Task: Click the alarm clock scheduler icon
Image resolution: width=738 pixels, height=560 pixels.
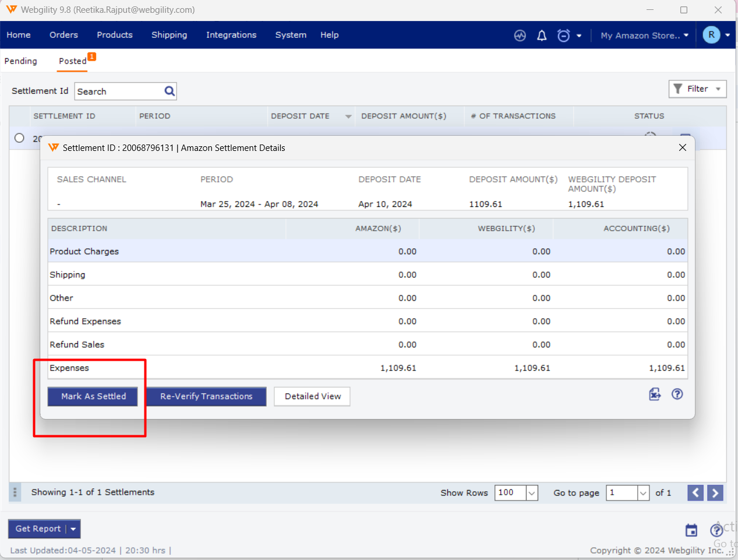Action: point(563,36)
